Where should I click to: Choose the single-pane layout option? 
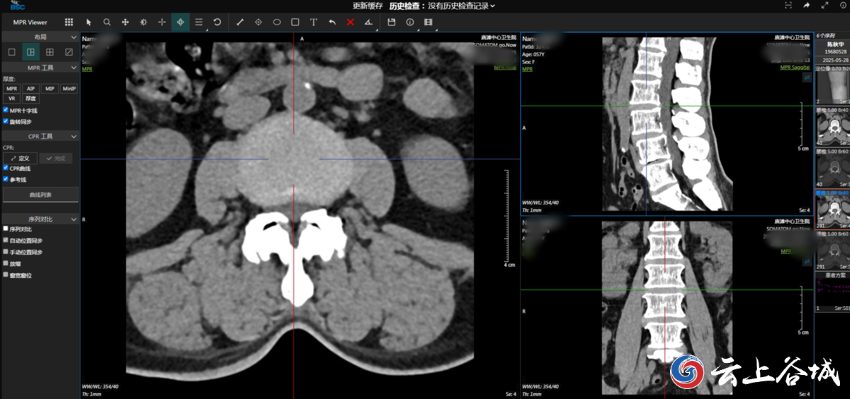11,52
